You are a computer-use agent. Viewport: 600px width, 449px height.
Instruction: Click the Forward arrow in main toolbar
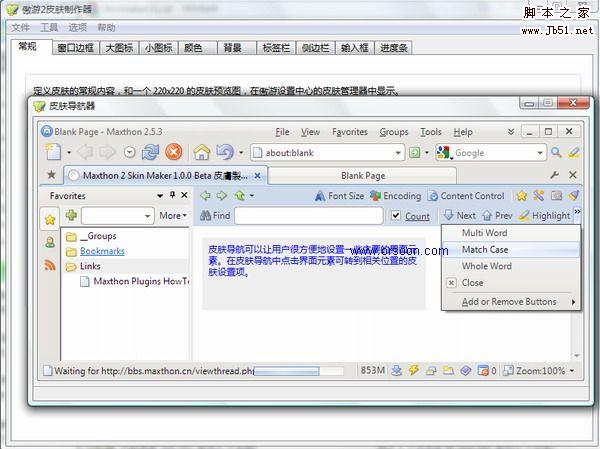107,152
